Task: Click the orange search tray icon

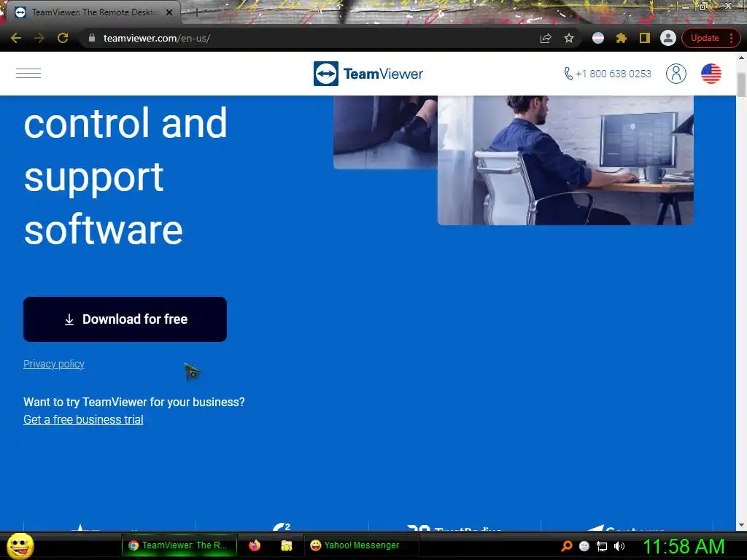Action: (x=566, y=545)
